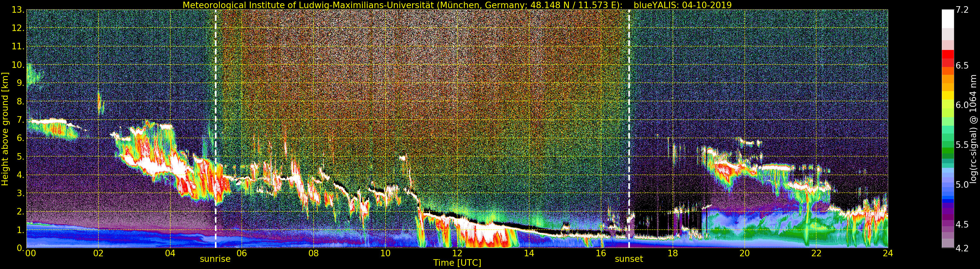The image size is (980, 269).
Task: Click the height axis tick '2.'
Action: click(21, 211)
